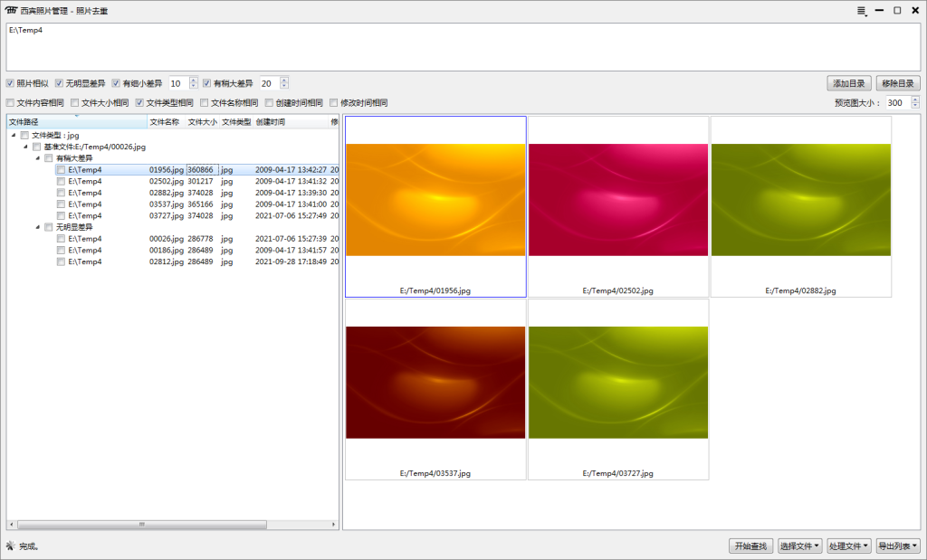This screenshot has height=560, width=927.
Task: Sort by the 文件大小 column header
Action: point(203,122)
